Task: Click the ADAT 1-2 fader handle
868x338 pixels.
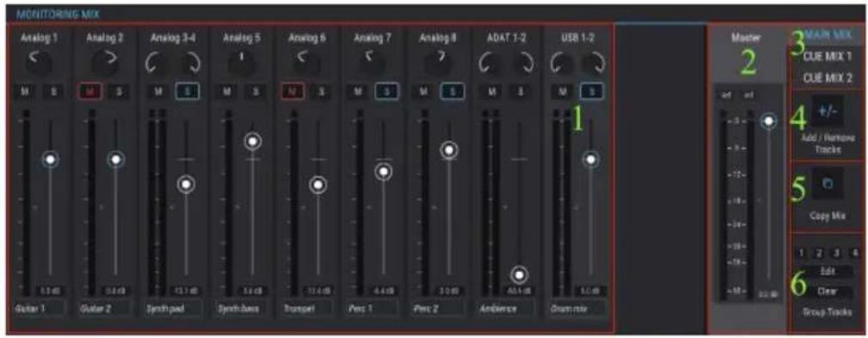Action: 520,273
